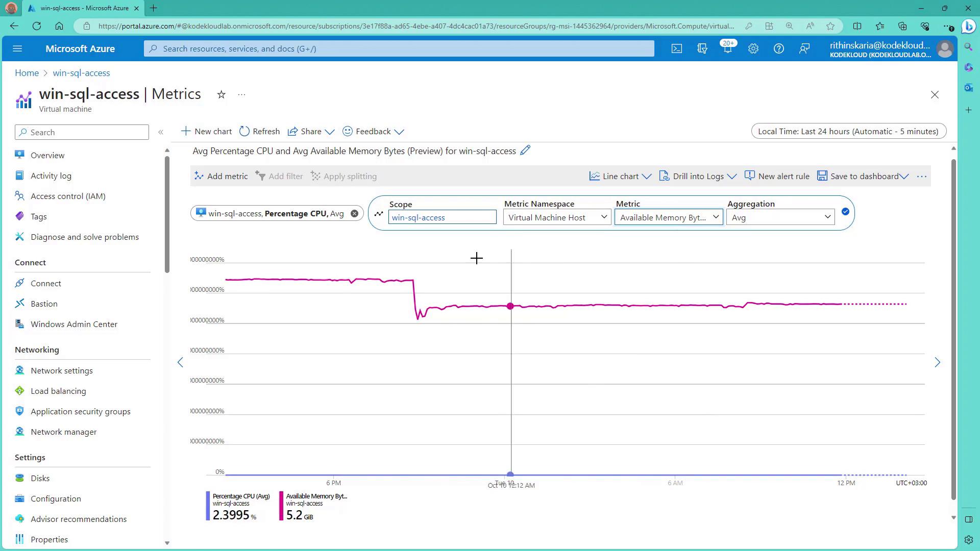980x551 pixels.
Task: Expand the Metric Namespace dropdown
Action: coord(557,218)
